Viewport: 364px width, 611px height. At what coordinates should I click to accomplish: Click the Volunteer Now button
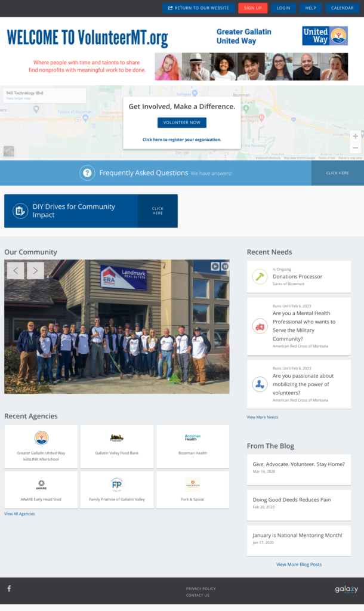click(x=181, y=122)
